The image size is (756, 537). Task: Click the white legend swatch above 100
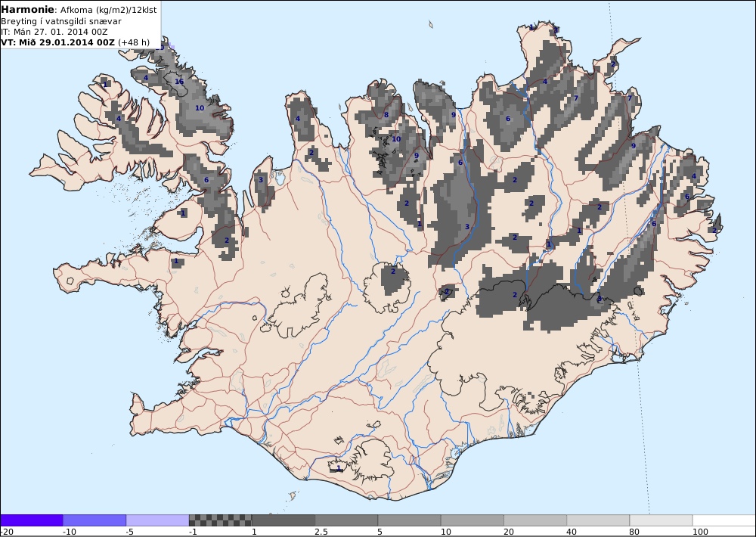[724, 520]
